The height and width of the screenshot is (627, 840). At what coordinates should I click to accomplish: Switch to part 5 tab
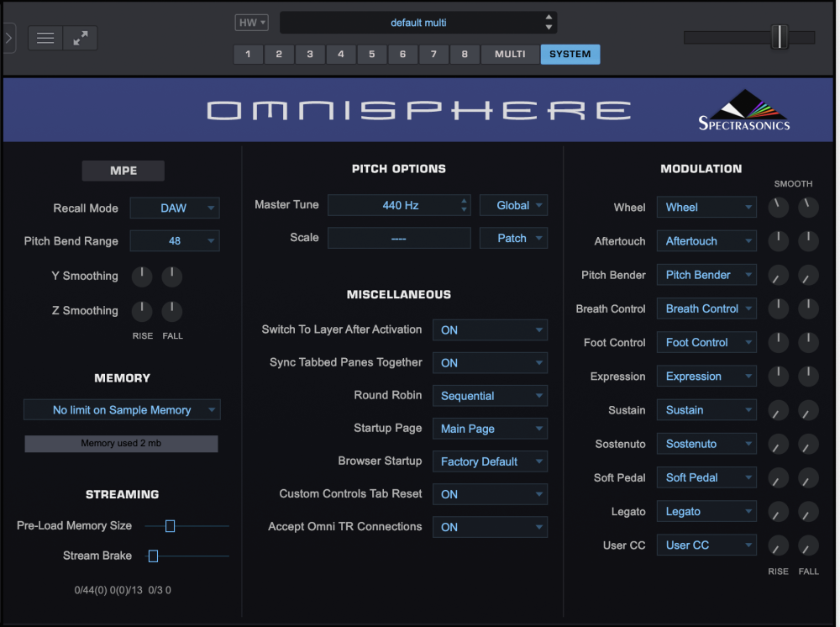pos(372,54)
